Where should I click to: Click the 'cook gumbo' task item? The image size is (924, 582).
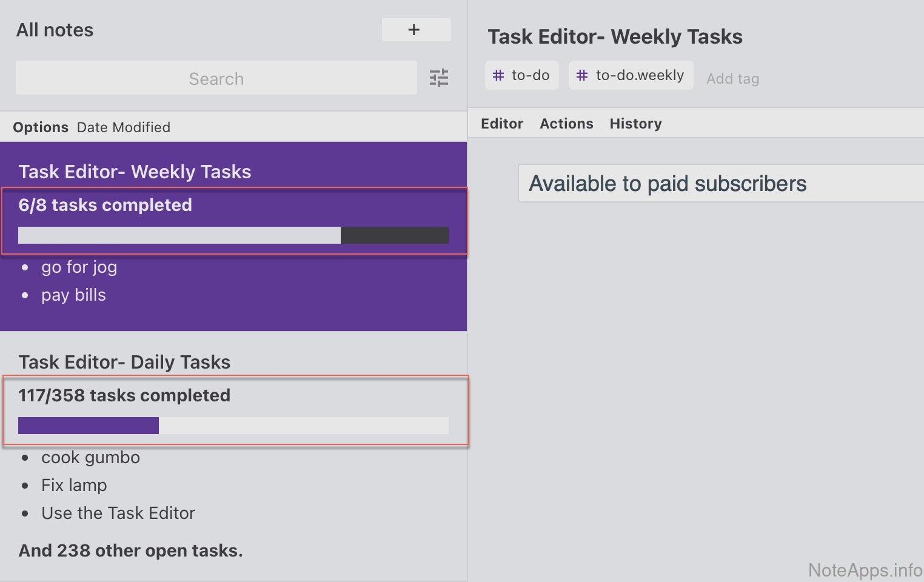click(90, 457)
